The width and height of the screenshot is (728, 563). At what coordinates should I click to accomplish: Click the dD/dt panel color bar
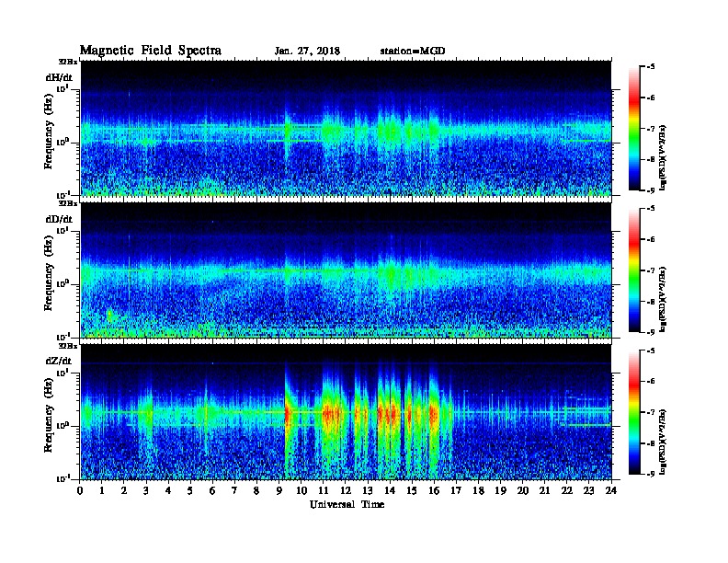point(634,270)
